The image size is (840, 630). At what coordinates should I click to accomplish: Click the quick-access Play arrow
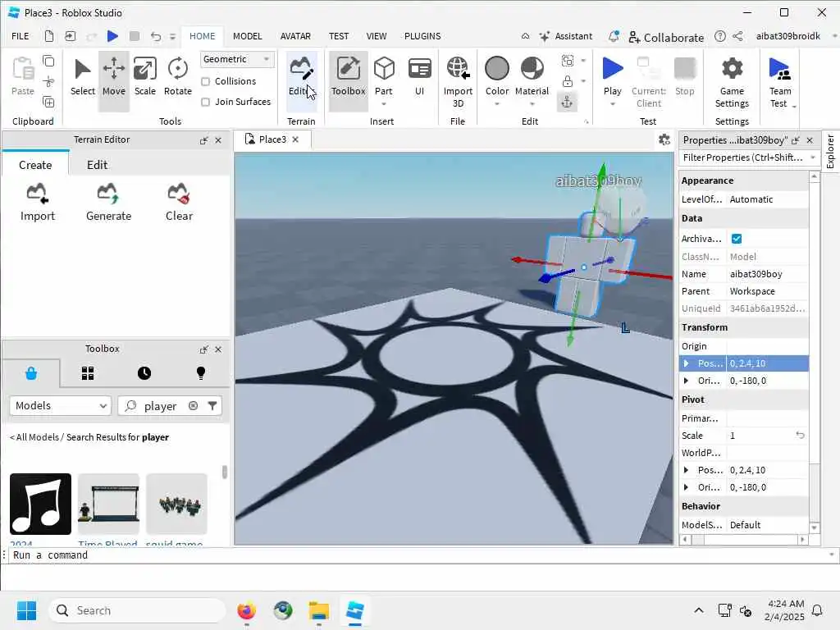pyautogui.click(x=112, y=36)
